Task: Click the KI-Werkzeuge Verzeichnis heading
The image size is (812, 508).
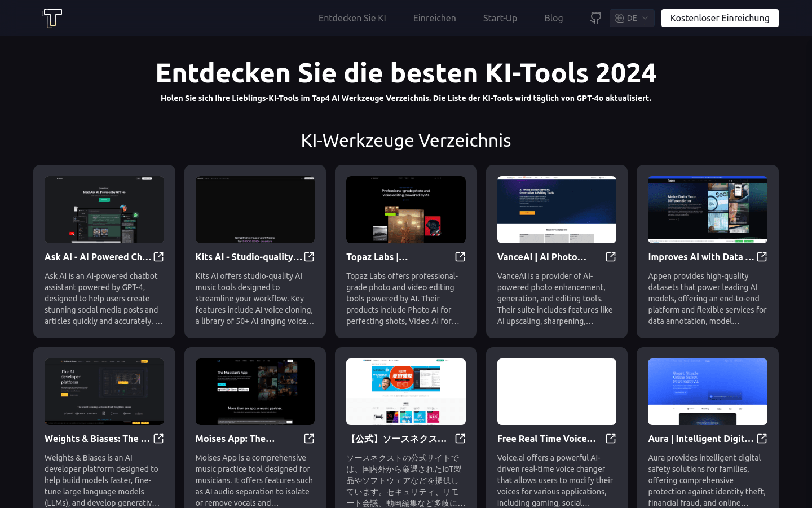Action: (x=406, y=141)
